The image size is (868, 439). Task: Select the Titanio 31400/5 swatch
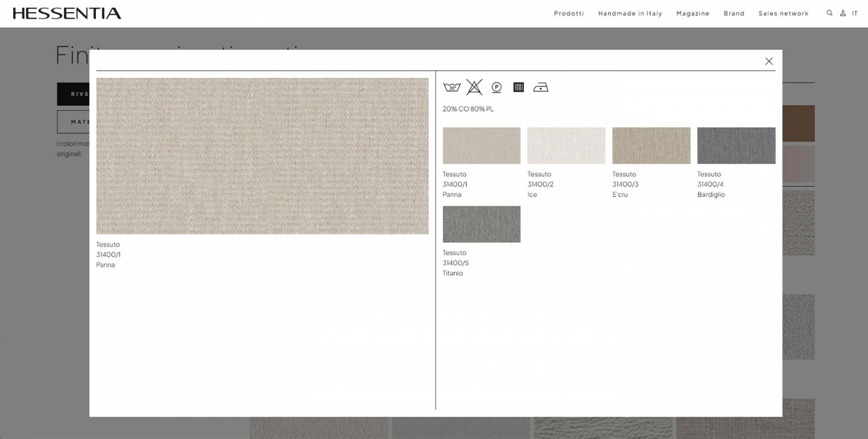pos(481,224)
